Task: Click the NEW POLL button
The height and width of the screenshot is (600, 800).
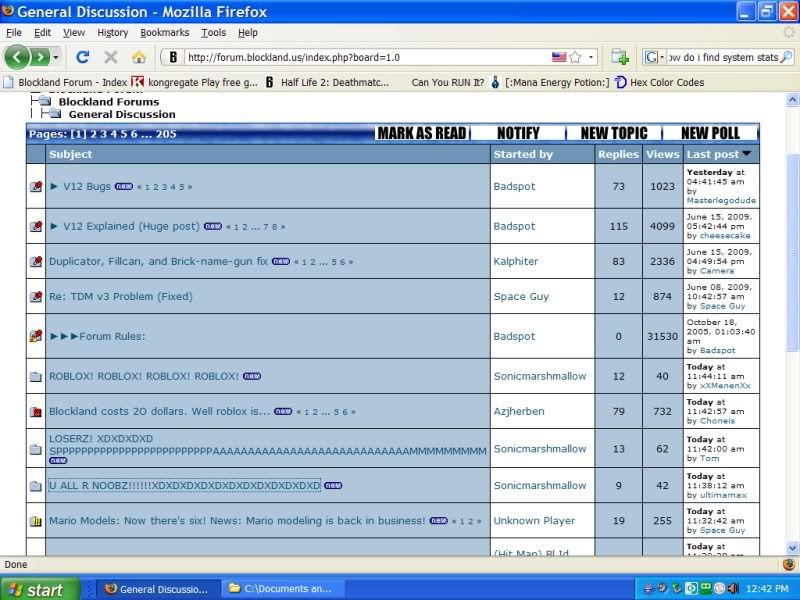Action: click(x=710, y=133)
